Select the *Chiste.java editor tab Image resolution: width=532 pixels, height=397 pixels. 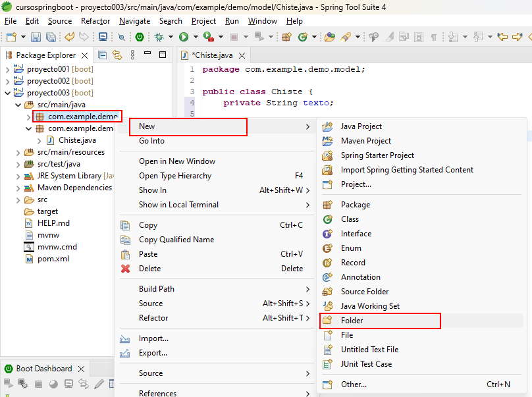tap(212, 55)
